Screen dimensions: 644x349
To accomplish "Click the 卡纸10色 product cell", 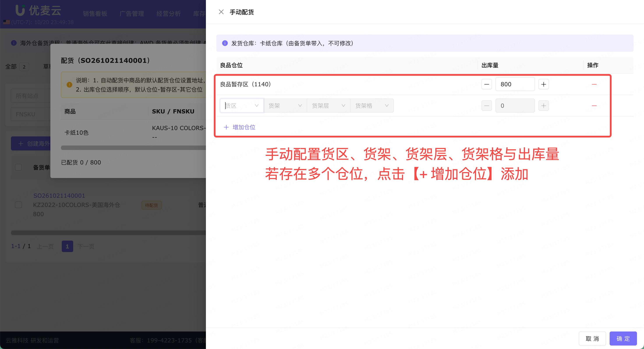I will tap(76, 133).
